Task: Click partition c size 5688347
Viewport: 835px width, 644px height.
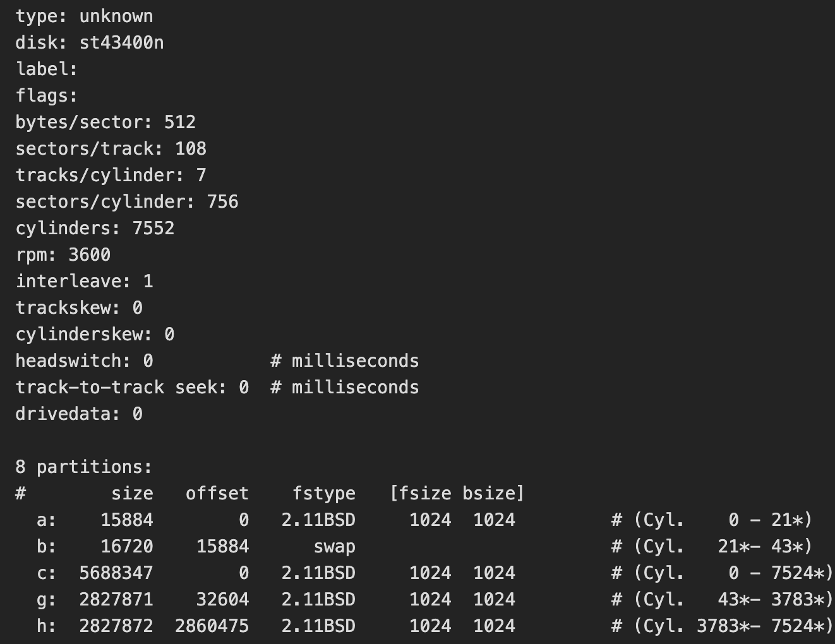Action: [116, 573]
